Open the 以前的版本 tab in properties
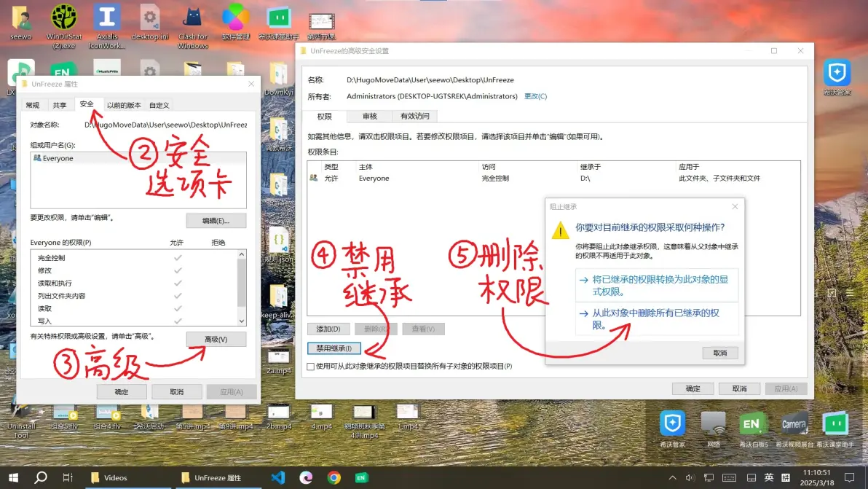The image size is (868, 489). click(125, 105)
